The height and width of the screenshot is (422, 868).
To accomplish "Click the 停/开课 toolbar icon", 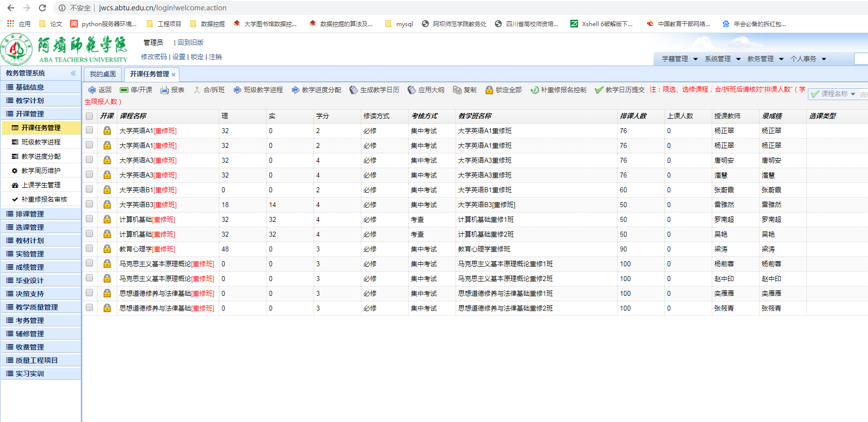I will click(x=124, y=90).
